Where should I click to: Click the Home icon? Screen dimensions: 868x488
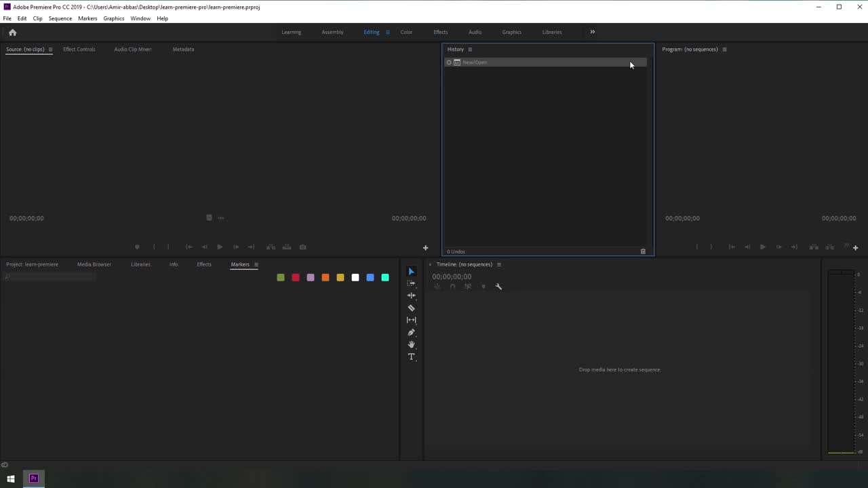[x=12, y=33]
